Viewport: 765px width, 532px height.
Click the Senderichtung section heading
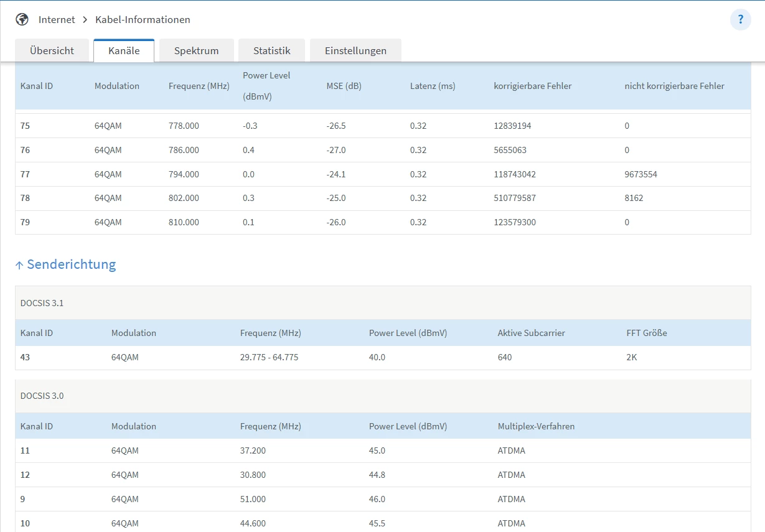click(x=71, y=264)
